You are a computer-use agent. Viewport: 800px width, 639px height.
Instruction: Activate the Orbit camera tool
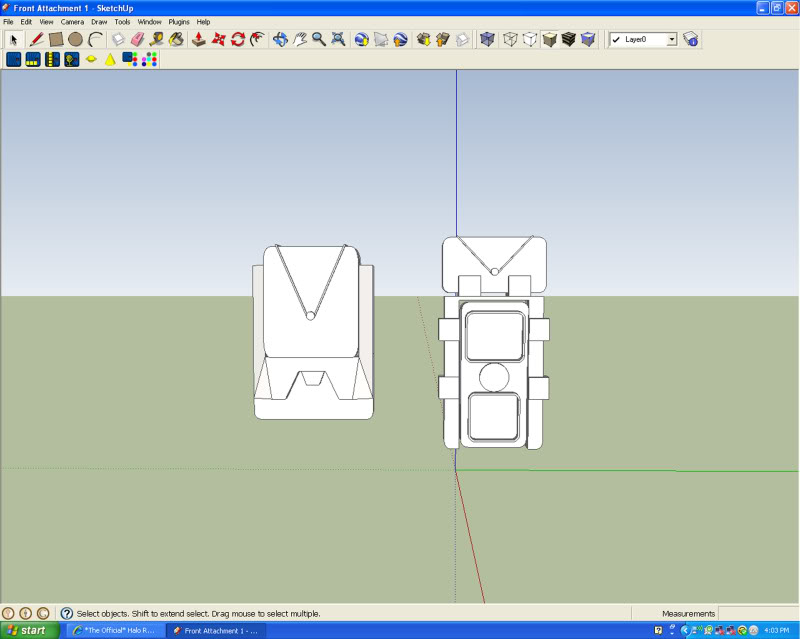click(280, 39)
